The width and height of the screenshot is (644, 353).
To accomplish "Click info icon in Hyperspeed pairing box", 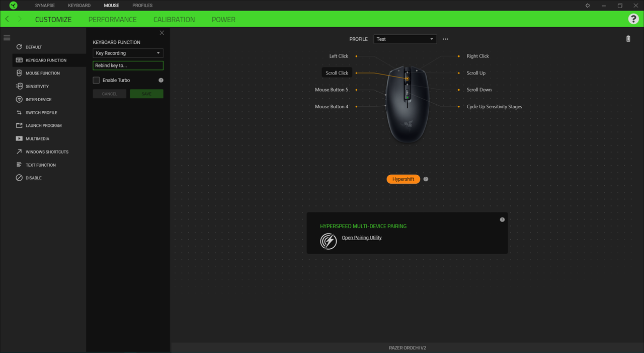I will coord(502,220).
